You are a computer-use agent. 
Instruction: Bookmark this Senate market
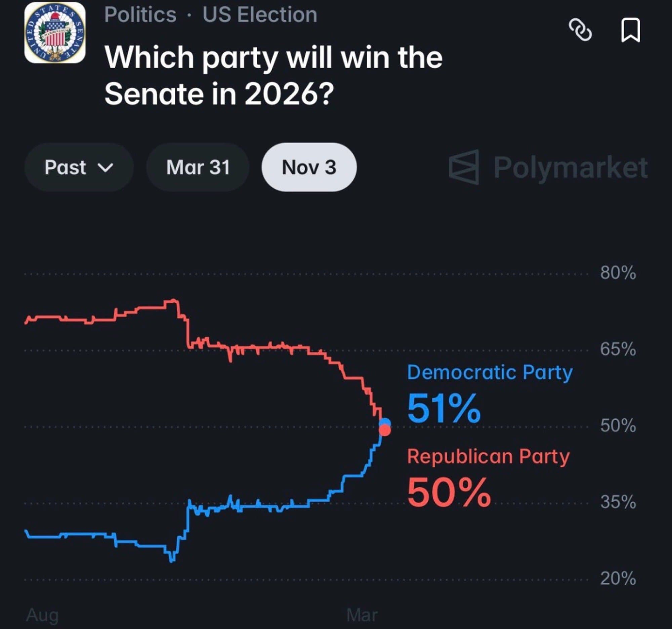(x=630, y=30)
